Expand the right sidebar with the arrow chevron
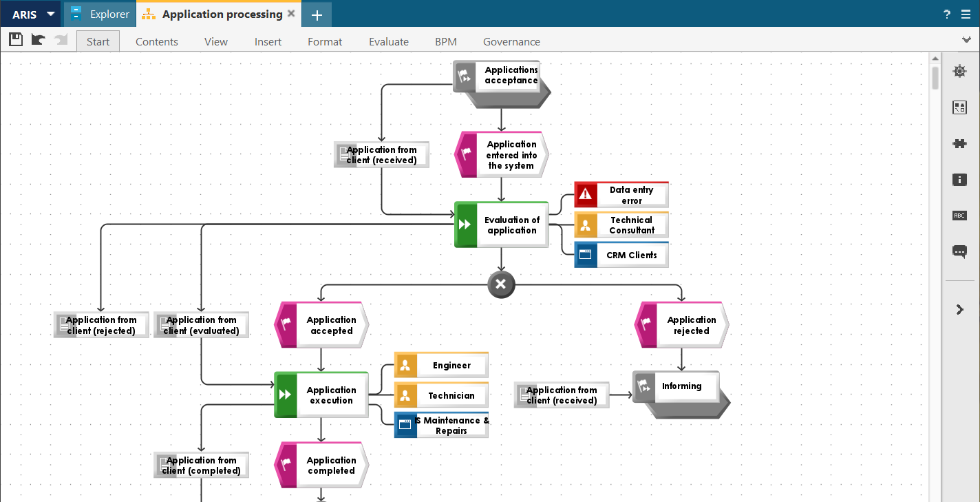This screenshot has width=980, height=502. (x=959, y=309)
